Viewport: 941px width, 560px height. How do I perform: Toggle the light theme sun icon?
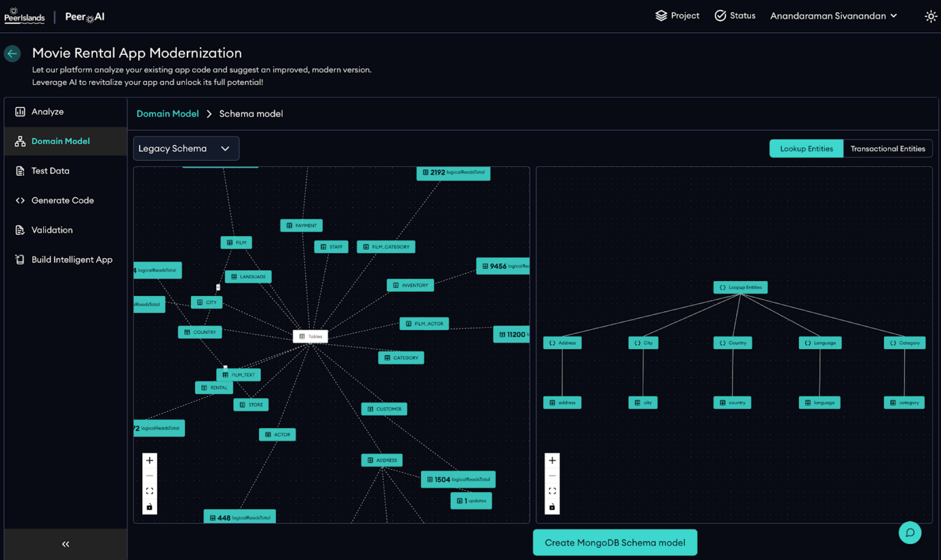[930, 16]
